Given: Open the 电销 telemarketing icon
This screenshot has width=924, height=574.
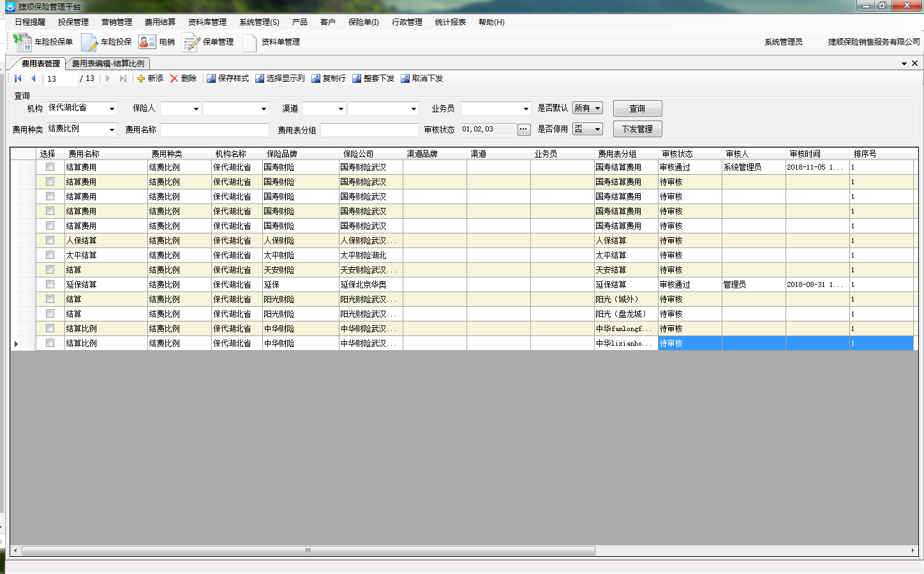Looking at the screenshot, I should coord(147,42).
